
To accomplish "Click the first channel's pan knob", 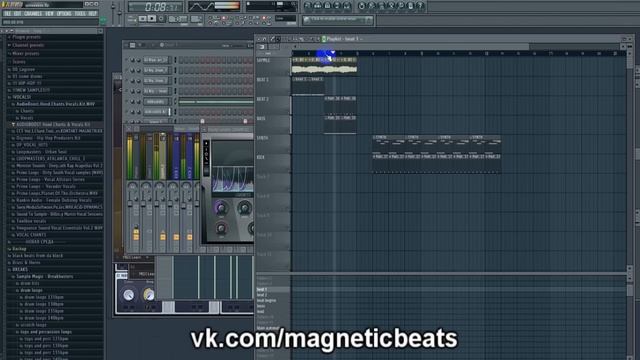I will click(x=132, y=60).
